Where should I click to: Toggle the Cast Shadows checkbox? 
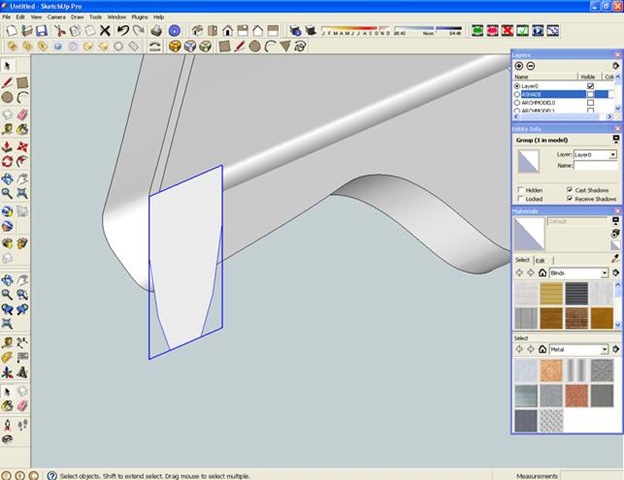(569, 189)
